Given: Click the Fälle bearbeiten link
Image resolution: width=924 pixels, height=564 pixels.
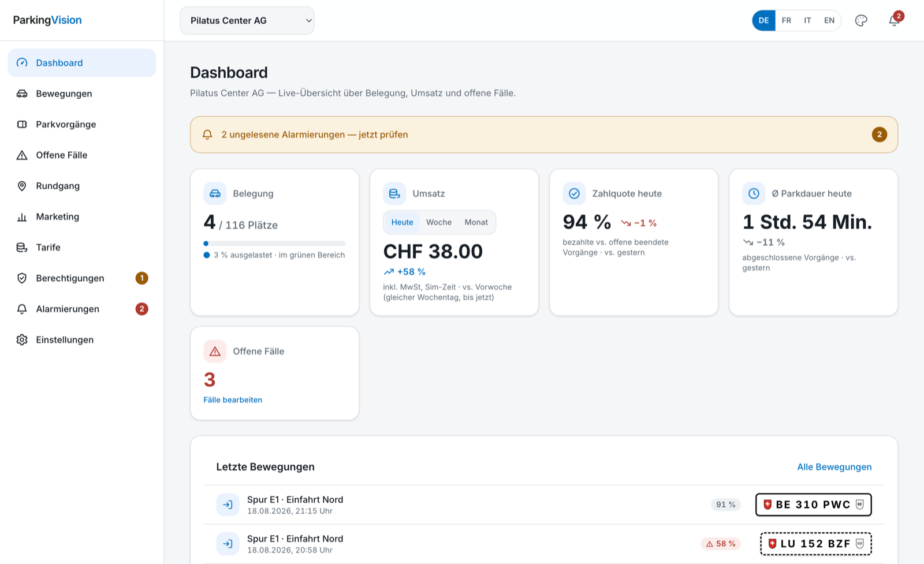Looking at the screenshot, I should click(x=233, y=400).
